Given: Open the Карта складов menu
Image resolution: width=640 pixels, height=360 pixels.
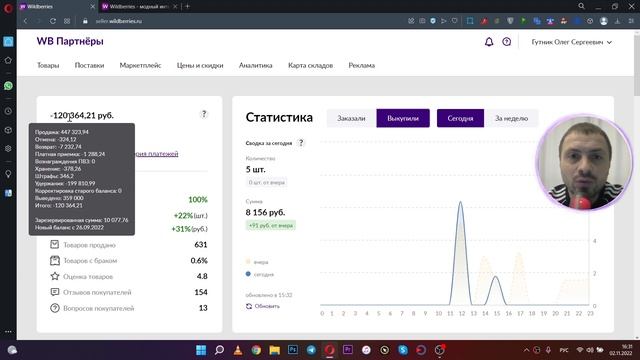Looking at the screenshot, I should 310,65.
